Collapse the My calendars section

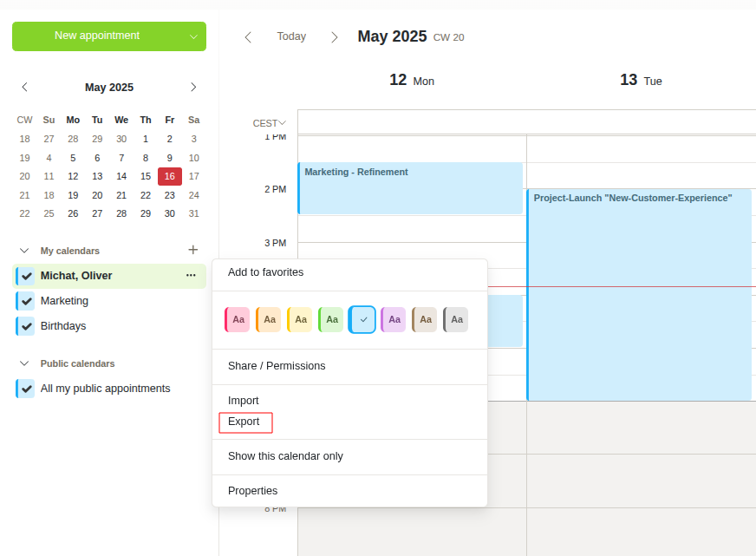click(24, 251)
